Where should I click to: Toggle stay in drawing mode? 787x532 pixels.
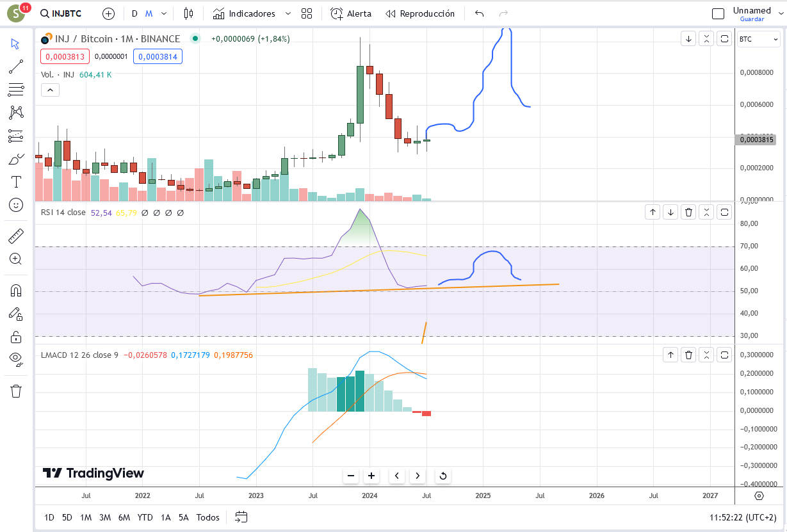[x=16, y=314]
